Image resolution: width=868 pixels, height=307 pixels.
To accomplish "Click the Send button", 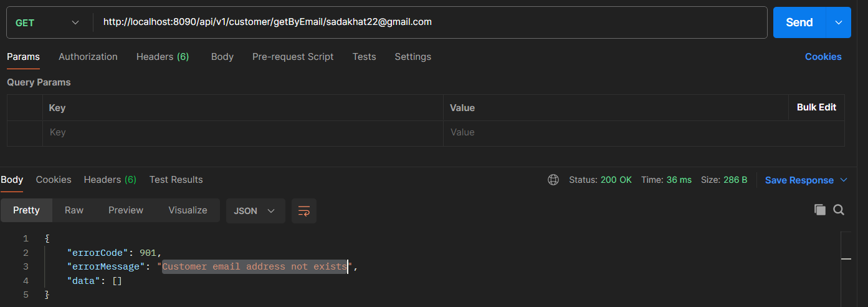I will pyautogui.click(x=799, y=22).
